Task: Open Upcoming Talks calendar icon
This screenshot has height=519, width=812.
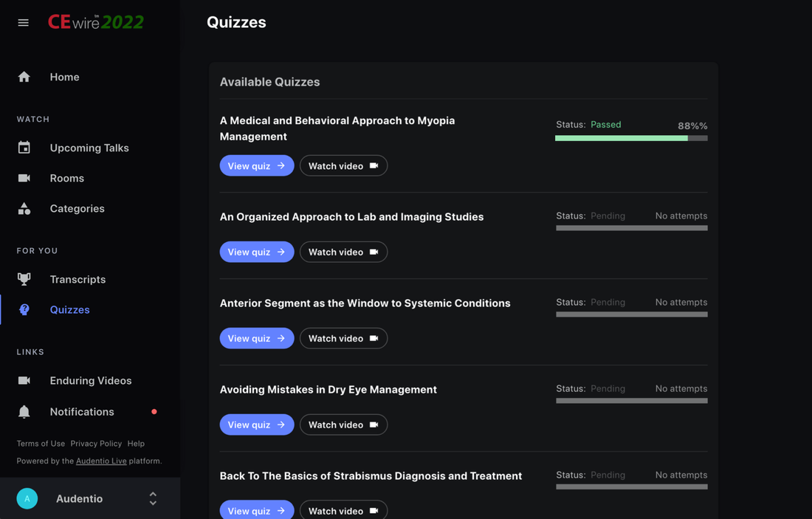Action: (24, 148)
